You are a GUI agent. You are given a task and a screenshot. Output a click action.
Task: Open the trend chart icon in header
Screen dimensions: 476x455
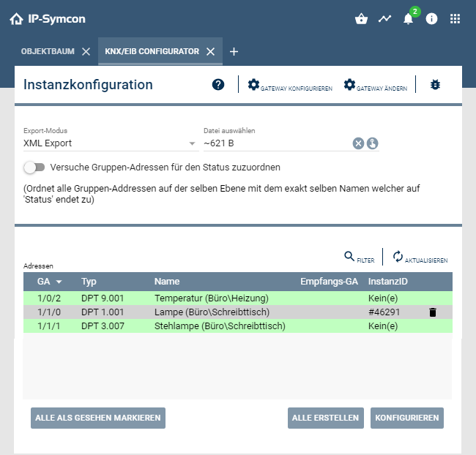tap(384, 19)
